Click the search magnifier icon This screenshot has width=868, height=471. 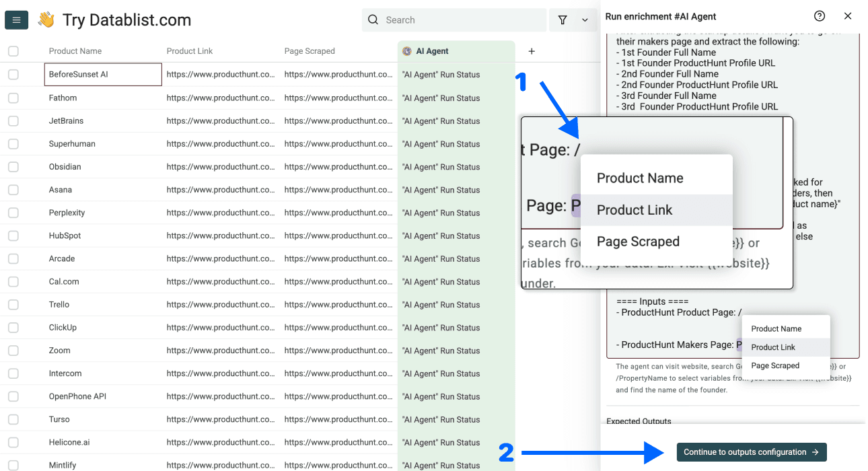[x=373, y=20]
